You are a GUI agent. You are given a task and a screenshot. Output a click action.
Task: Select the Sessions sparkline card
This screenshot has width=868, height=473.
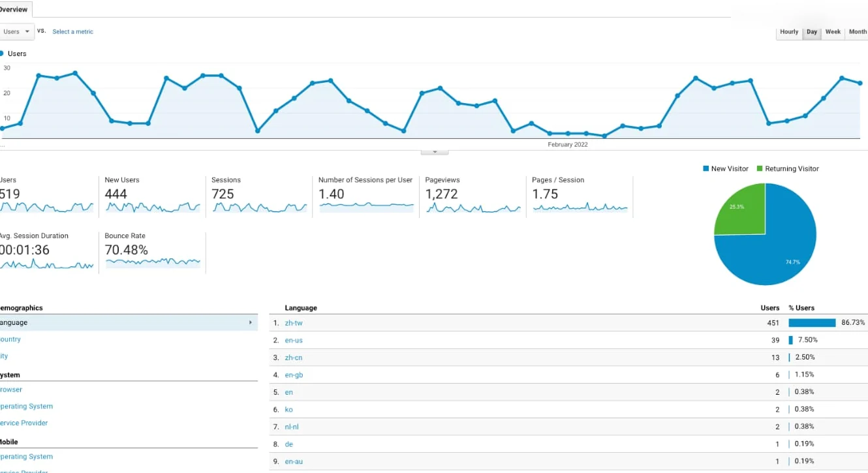coord(259,195)
